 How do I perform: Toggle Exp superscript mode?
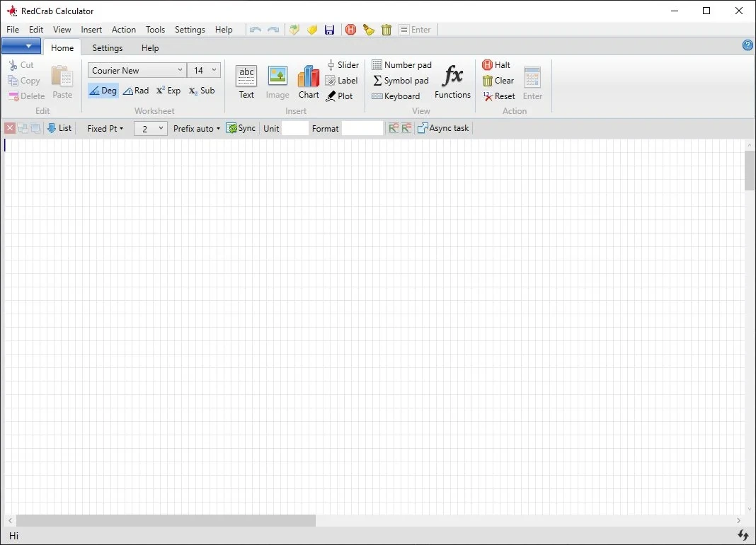pos(168,90)
